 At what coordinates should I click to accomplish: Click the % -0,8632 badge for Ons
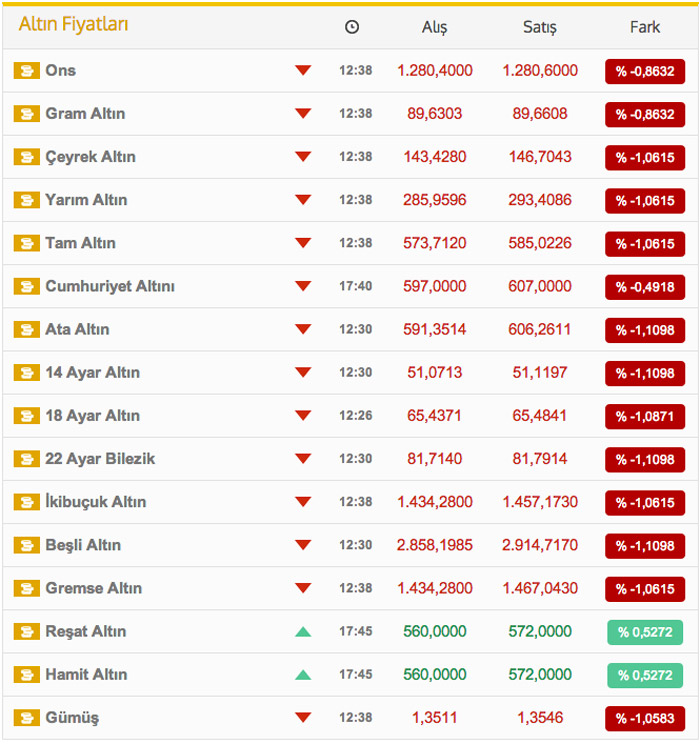click(x=645, y=72)
